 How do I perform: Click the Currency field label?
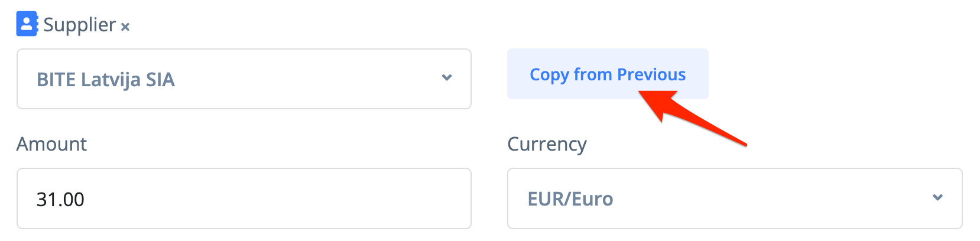pos(547,144)
